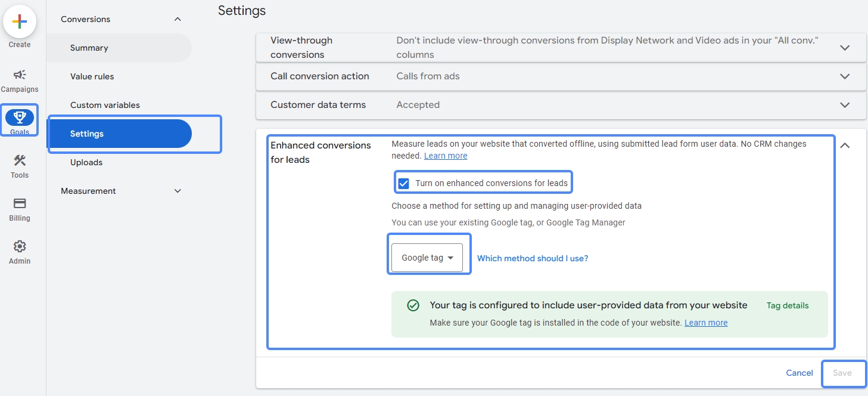This screenshot has height=396, width=868.
Task: Open the Google tag method dropdown
Action: [427, 258]
